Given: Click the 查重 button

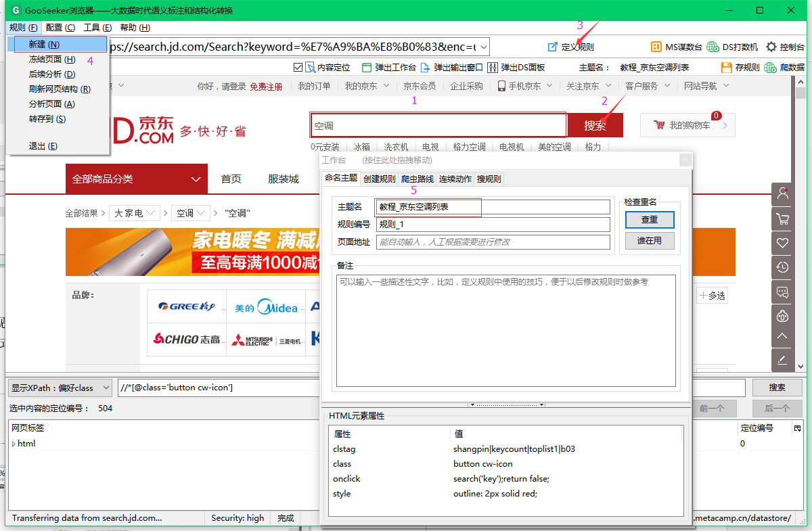Looking at the screenshot, I should tap(650, 220).
